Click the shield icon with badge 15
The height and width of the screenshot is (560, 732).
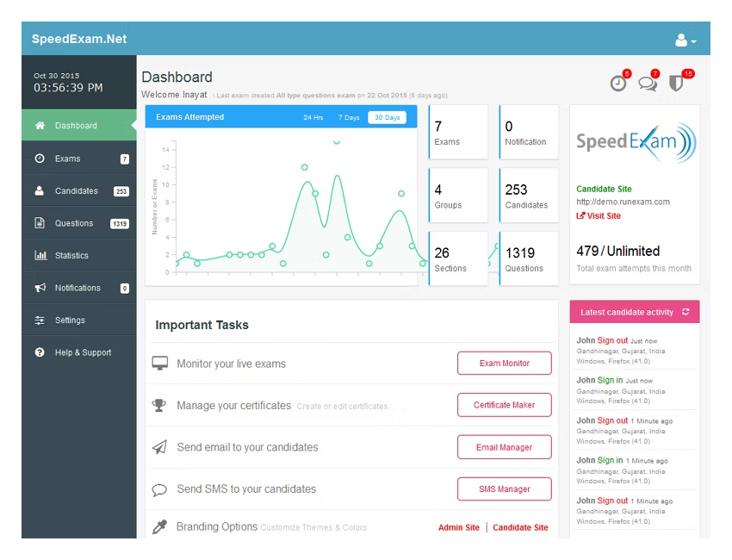point(676,83)
